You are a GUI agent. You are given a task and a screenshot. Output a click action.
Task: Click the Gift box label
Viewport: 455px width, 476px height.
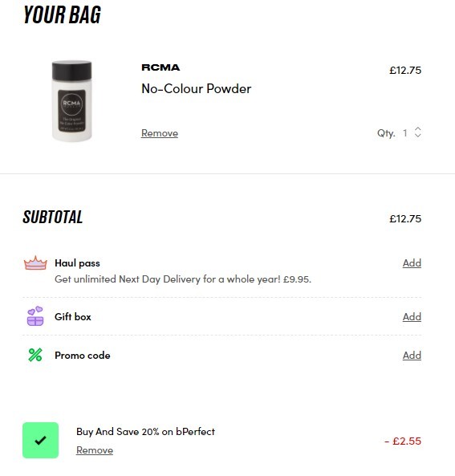click(x=73, y=316)
